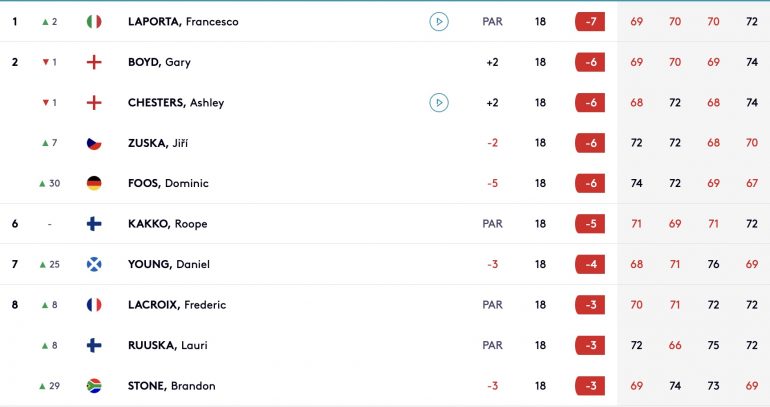Click Foos' up 30 position change indicator
This screenshot has width=770, height=407.
(x=50, y=184)
